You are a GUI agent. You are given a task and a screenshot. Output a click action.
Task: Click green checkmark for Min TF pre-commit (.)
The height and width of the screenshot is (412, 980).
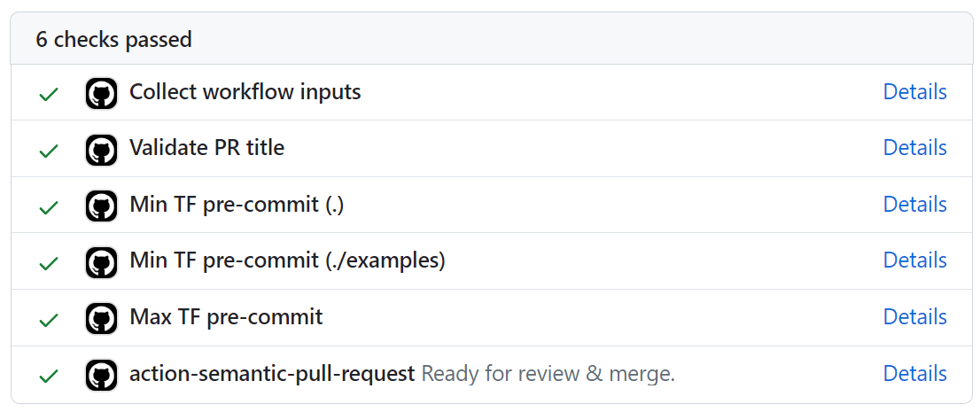tap(49, 207)
